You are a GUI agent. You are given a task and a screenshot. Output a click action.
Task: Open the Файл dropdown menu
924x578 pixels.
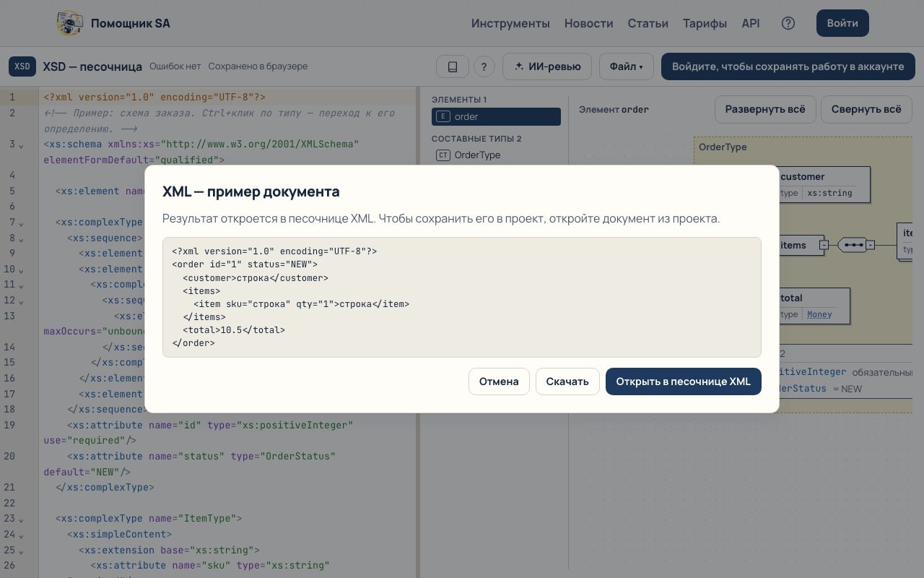[x=626, y=66]
